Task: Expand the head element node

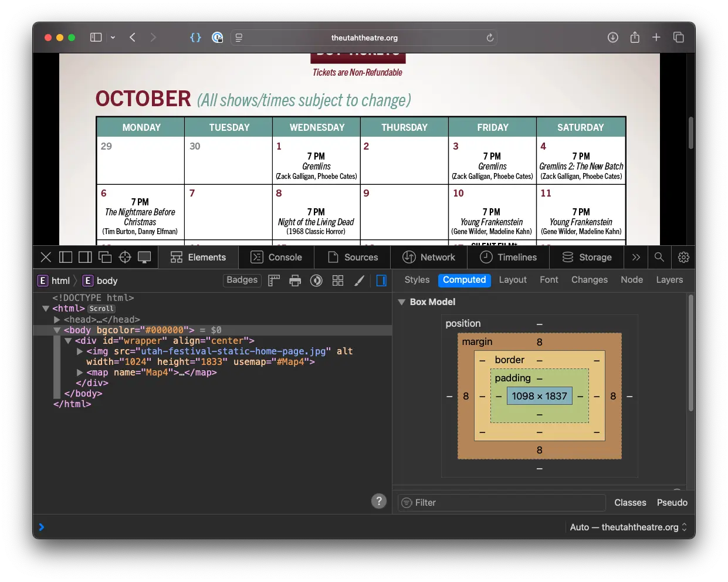Action: click(57, 320)
